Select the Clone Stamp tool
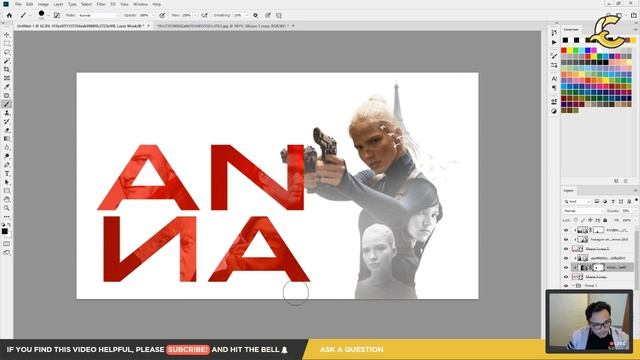Image resolution: width=640 pixels, height=360 pixels. pyautogui.click(x=7, y=113)
